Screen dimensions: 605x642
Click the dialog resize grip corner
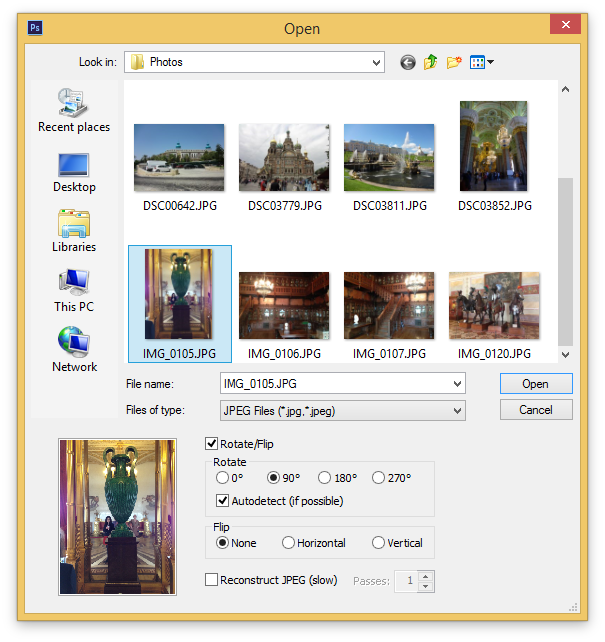(x=573, y=607)
